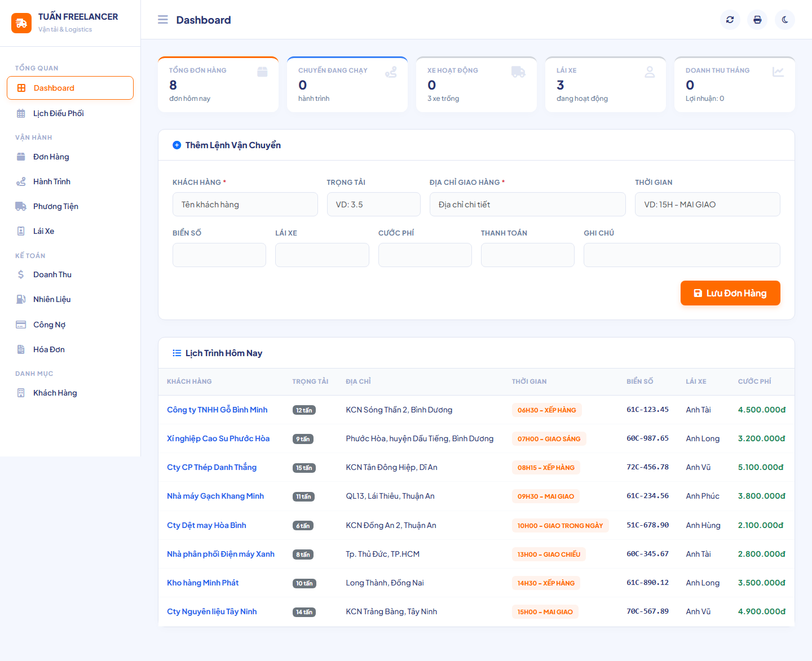
Task: Click the Hóa Đơn invoice icon
Action: (21, 349)
